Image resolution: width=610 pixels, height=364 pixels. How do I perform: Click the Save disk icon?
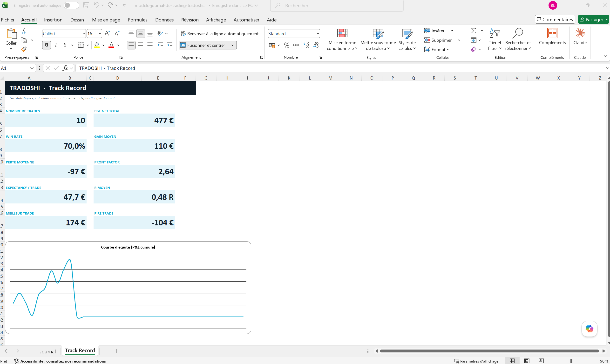(86, 5)
